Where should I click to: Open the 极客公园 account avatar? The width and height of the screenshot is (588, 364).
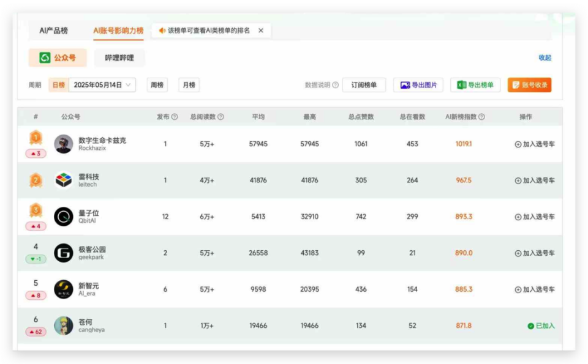[63, 253]
